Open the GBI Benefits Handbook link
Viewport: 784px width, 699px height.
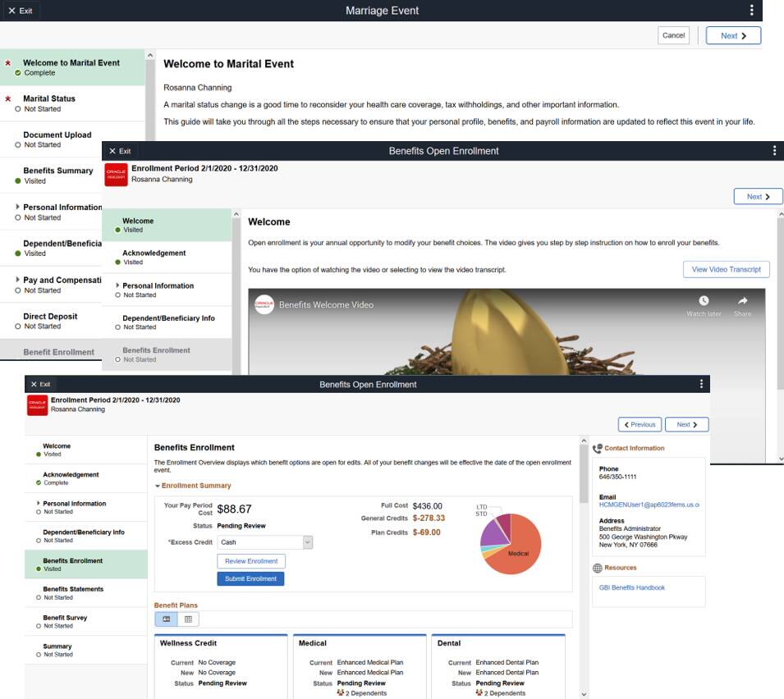coord(634,587)
